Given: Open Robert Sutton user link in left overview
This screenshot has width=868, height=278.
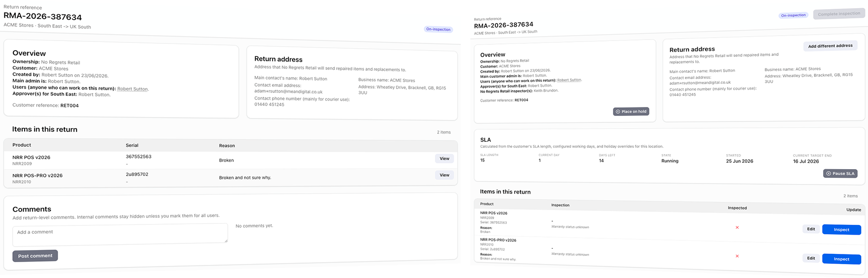Looking at the screenshot, I should [x=133, y=89].
